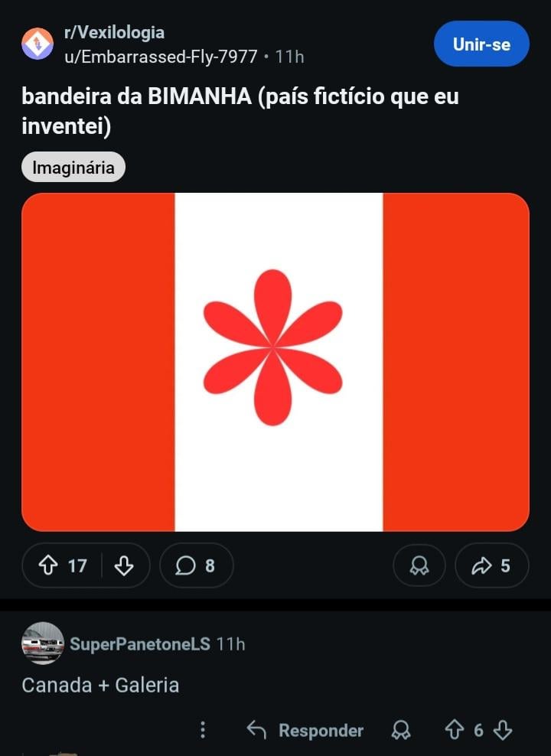Open the post title text

pyautogui.click(x=240, y=111)
